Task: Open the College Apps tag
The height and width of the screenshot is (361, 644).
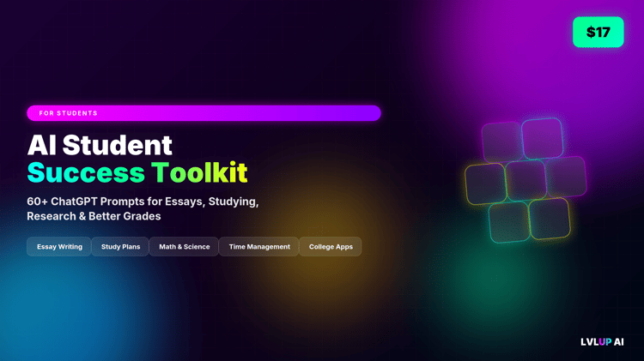Action: (x=331, y=247)
